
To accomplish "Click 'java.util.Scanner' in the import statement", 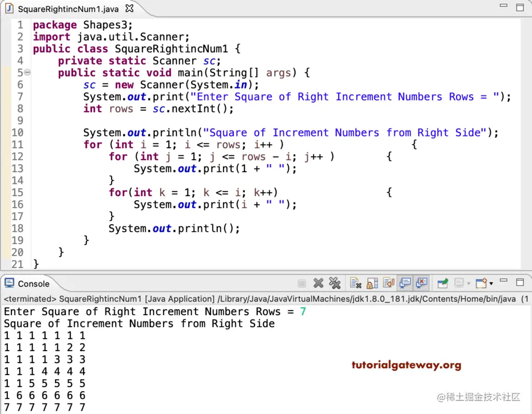I will click(130, 37).
